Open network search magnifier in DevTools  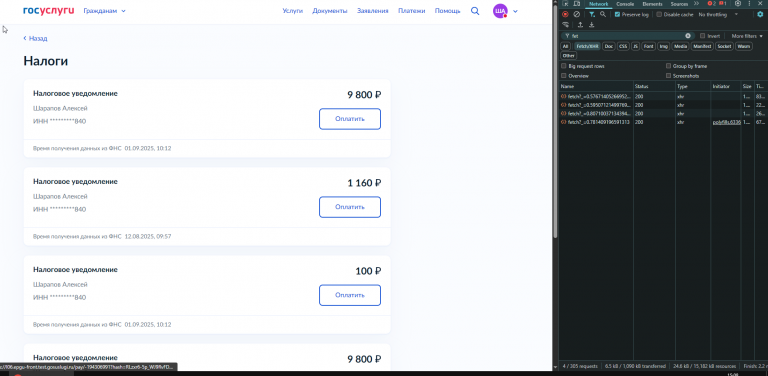point(603,14)
